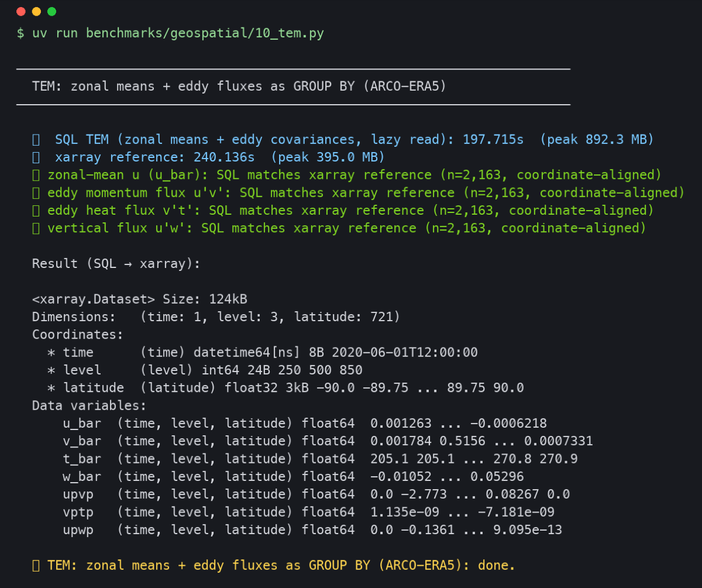Click the 'Result (SQL → xarray):' line

tap(116, 263)
